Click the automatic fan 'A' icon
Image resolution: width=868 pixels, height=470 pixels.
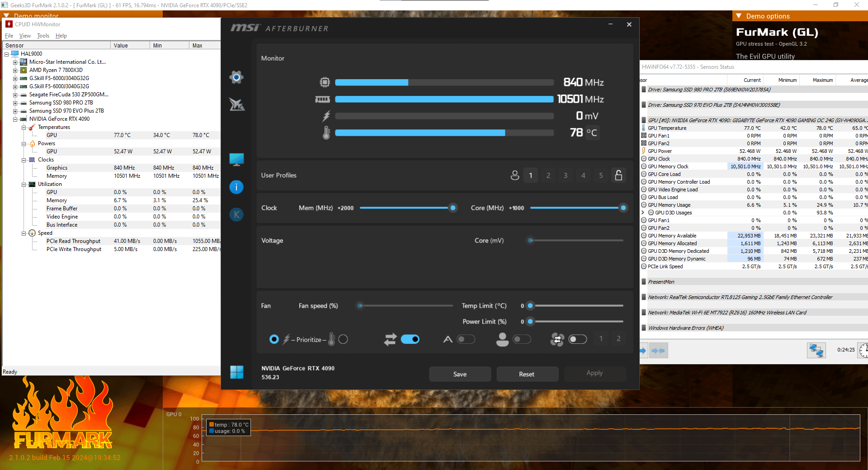pyautogui.click(x=448, y=339)
